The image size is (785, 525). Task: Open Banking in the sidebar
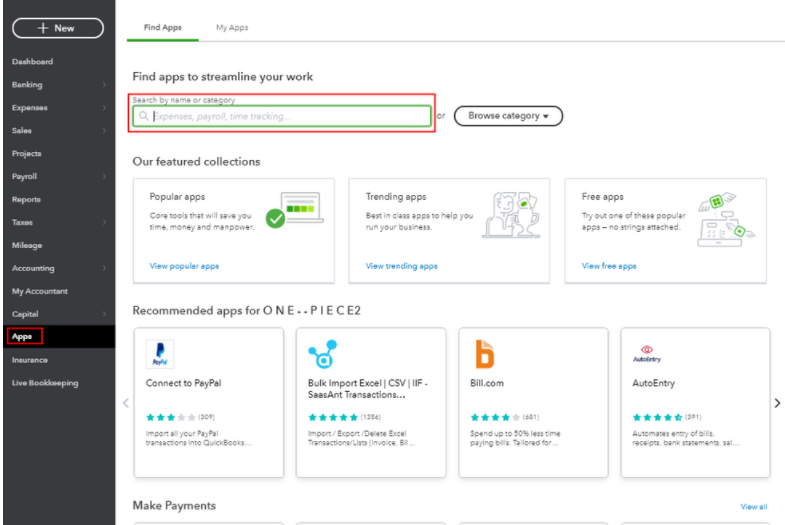click(27, 85)
